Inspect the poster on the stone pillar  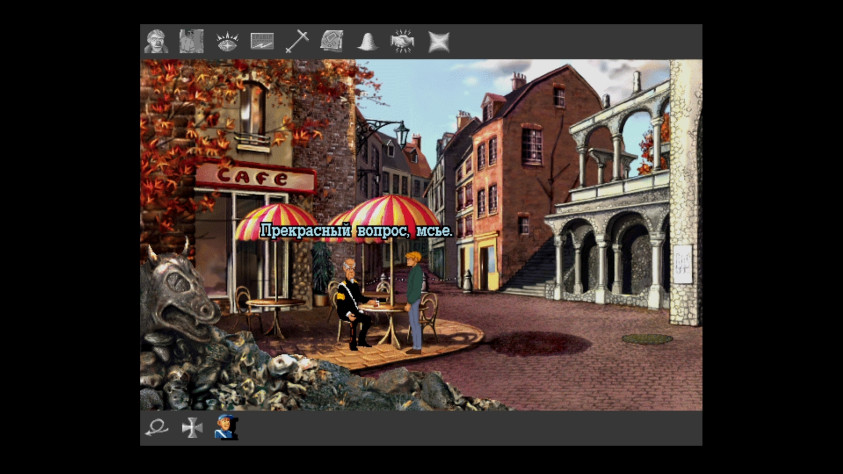point(683,264)
